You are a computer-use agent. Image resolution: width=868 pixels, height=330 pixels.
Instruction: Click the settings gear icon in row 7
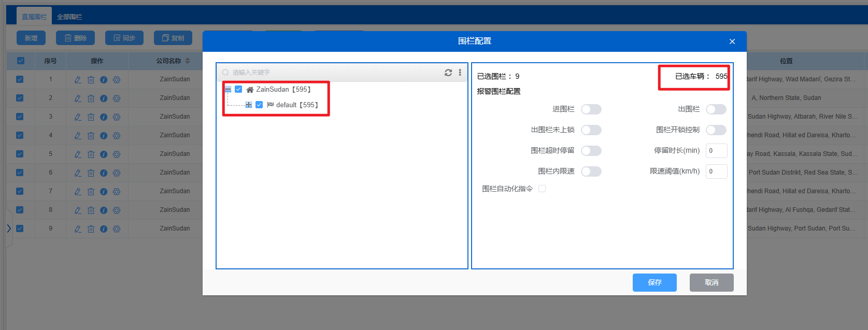(x=117, y=192)
